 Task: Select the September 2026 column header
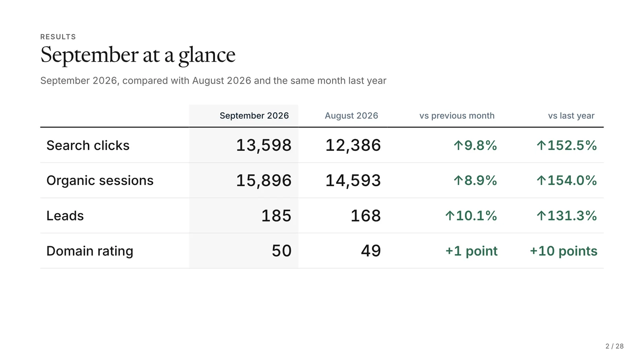(254, 116)
